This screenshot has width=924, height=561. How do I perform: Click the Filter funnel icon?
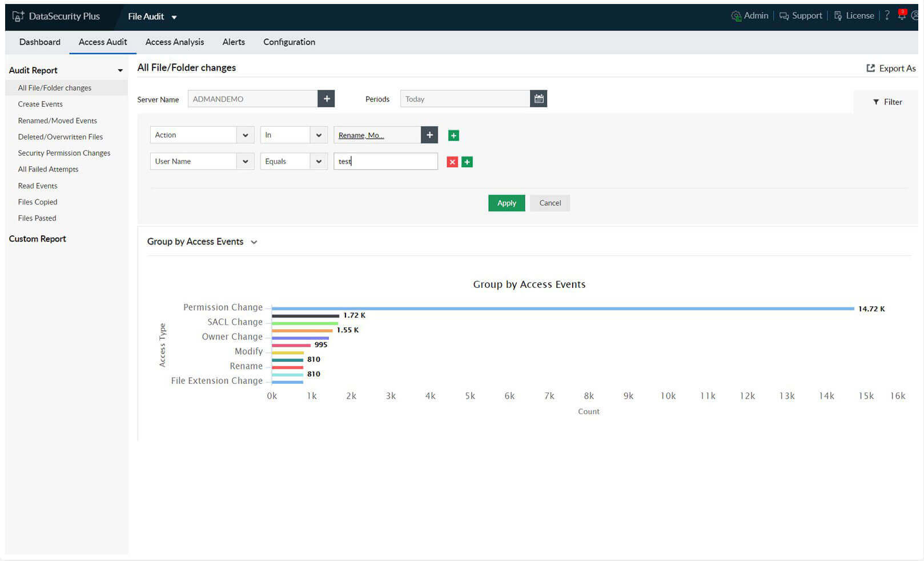point(876,102)
